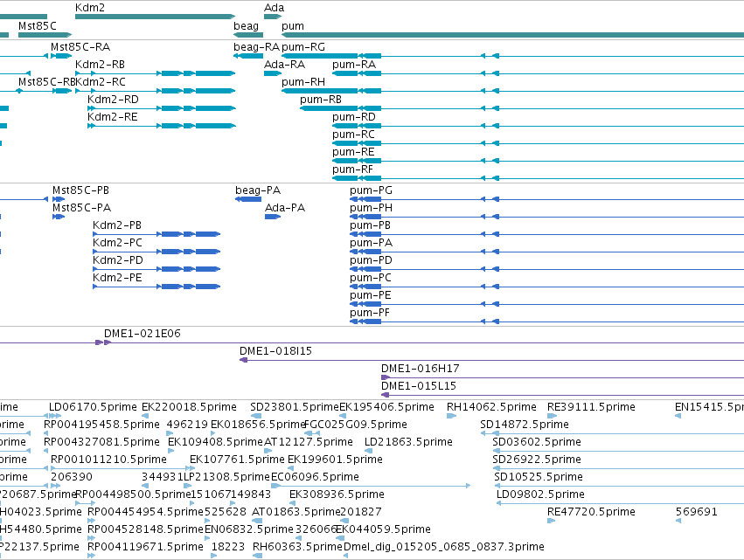Select Dmel_dig_015205_0685_0837.3prime feature
744x560 pixels.
(x=443, y=548)
